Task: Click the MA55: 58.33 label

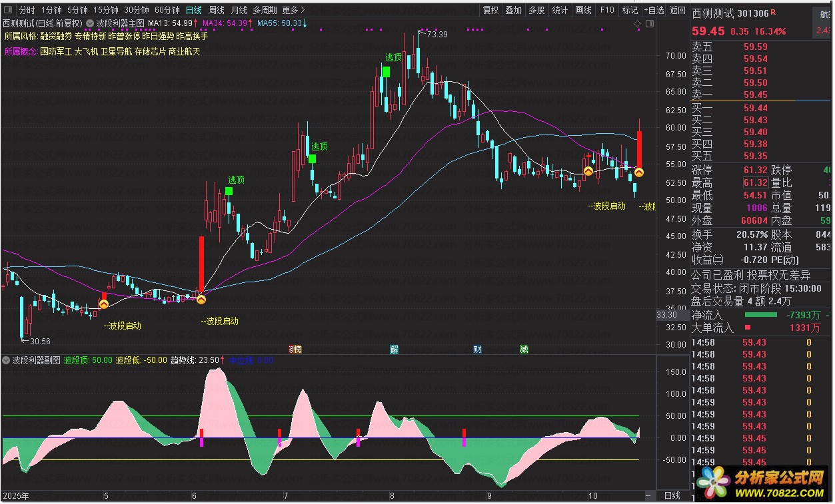Action: point(280,23)
